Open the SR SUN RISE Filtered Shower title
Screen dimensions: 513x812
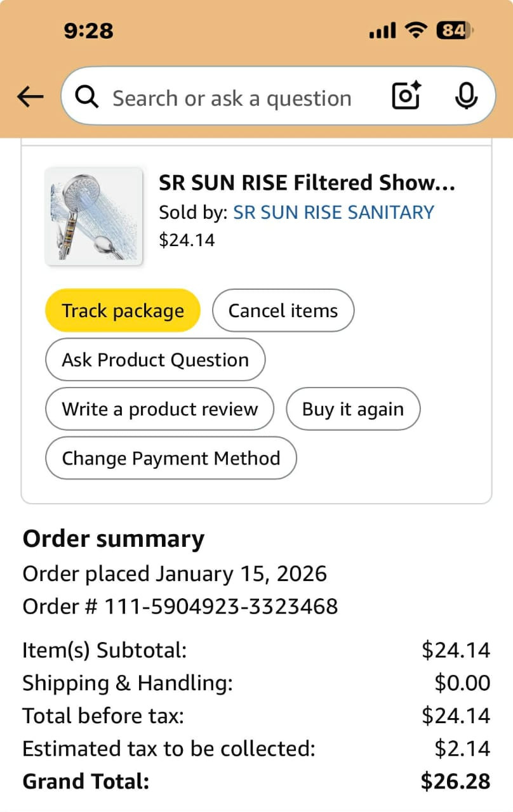(307, 183)
